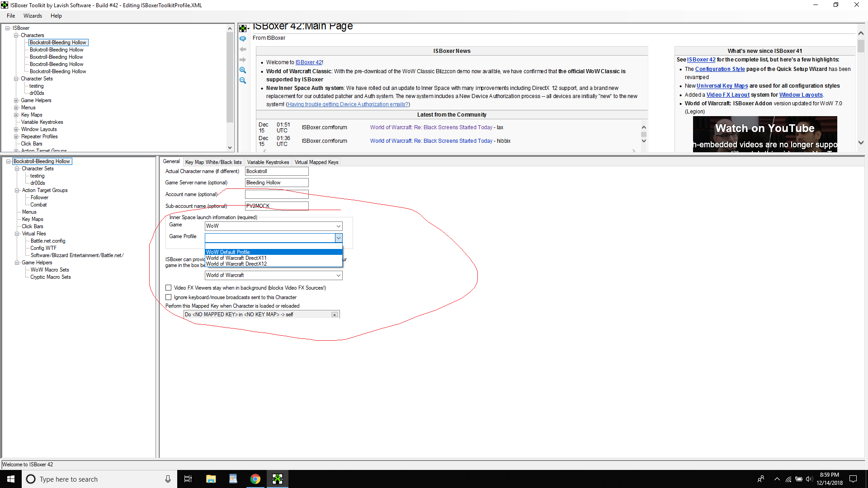This screenshot has width=868, height=488.
Task: Open the ISBoxer 42 link in news
Action: 309,62
